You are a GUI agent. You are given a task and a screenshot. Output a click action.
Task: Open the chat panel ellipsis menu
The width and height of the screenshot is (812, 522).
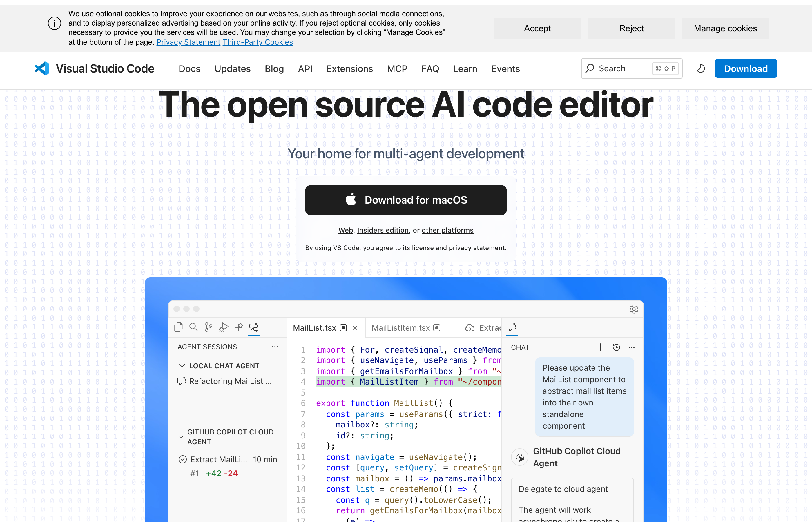pyautogui.click(x=632, y=347)
